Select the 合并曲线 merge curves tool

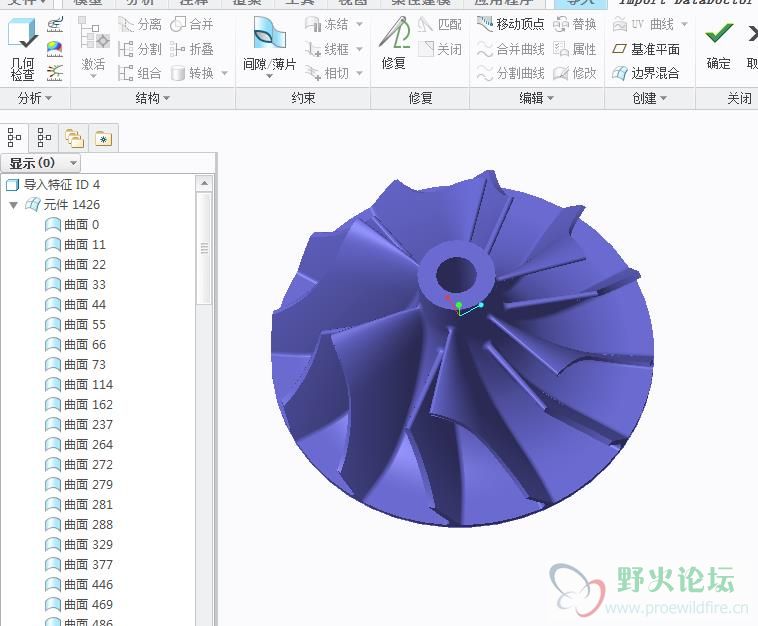point(510,49)
